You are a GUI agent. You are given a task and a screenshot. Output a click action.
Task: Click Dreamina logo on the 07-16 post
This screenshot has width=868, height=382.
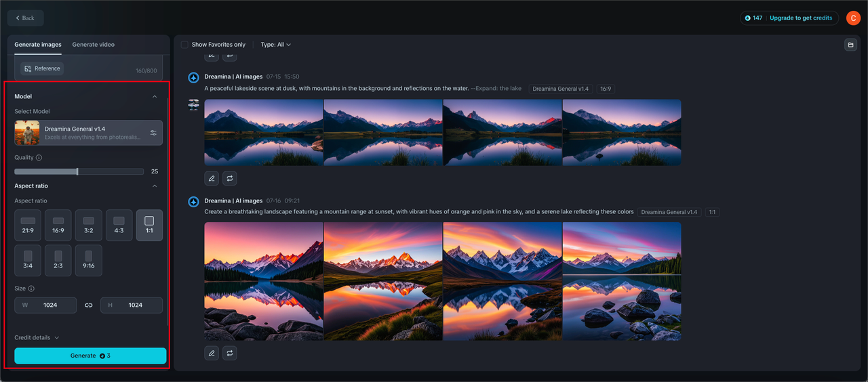tap(193, 202)
